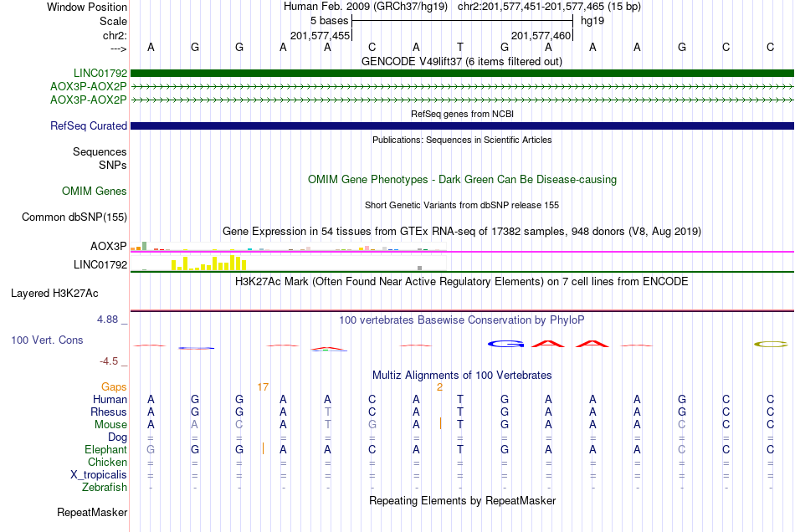The width and height of the screenshot is (795, 532).
Task: Click the AOX3P GTEx expression label
Action: point(108,246)
